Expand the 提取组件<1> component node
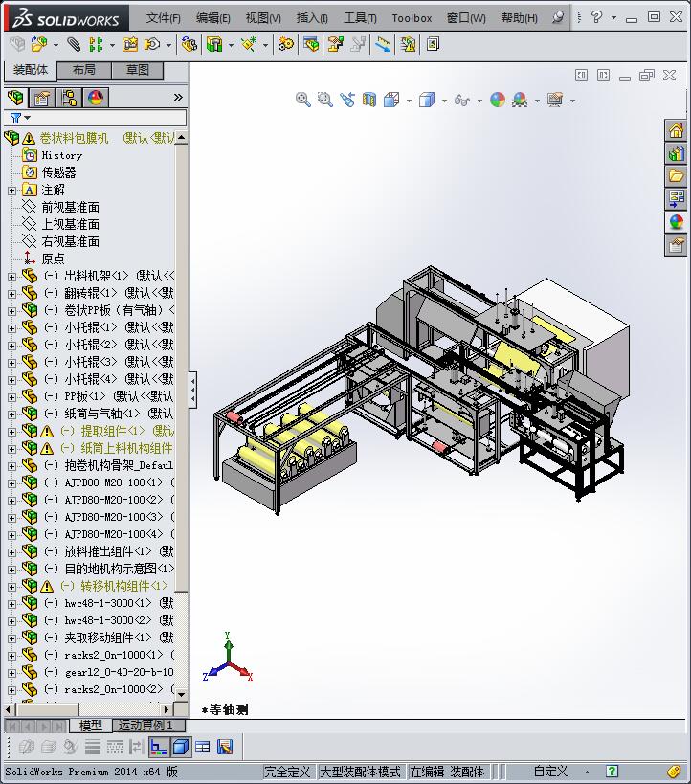Screen dimensions: 691x784 point(12,432)
